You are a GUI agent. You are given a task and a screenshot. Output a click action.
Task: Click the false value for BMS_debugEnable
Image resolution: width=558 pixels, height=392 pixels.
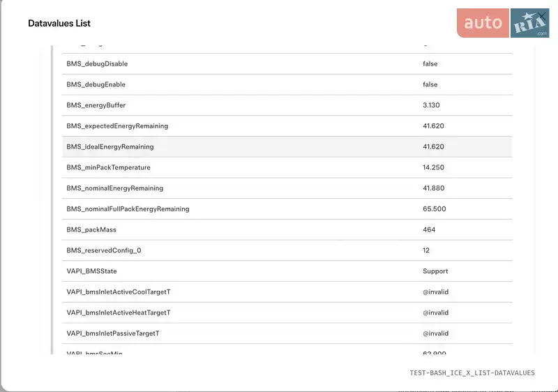coord(430,84)
